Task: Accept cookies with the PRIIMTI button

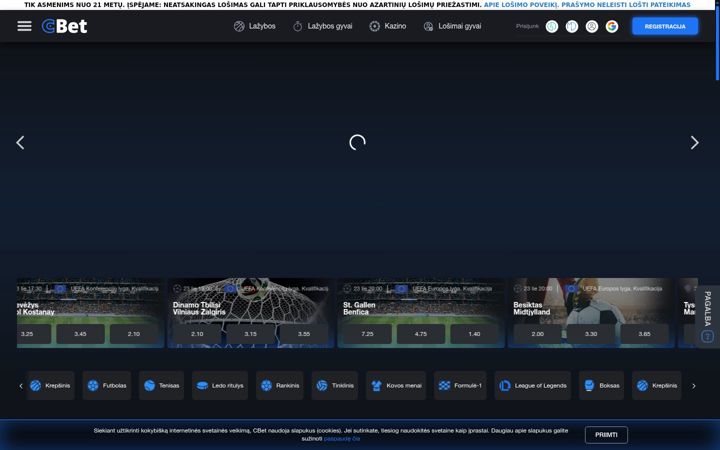Action: click(606, 435)
